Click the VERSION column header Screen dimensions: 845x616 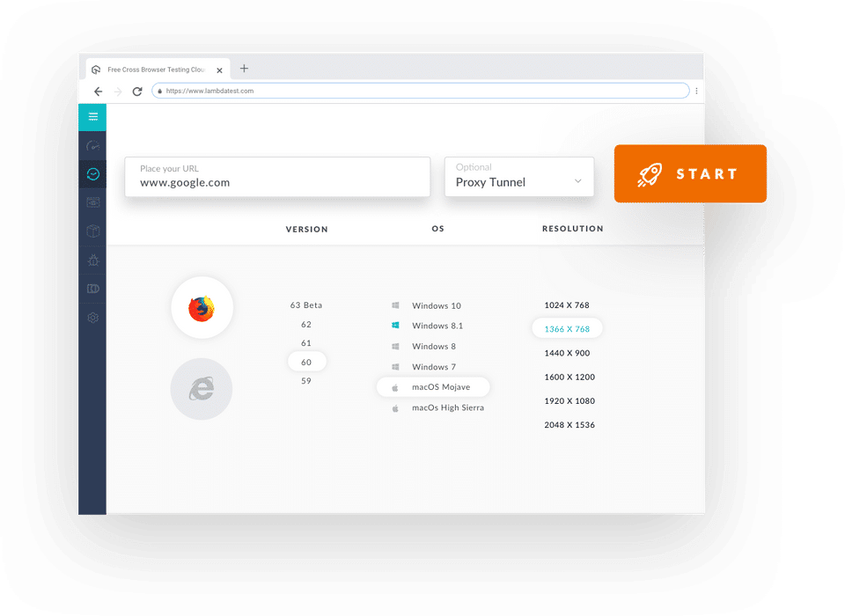(x=306, y=229)
